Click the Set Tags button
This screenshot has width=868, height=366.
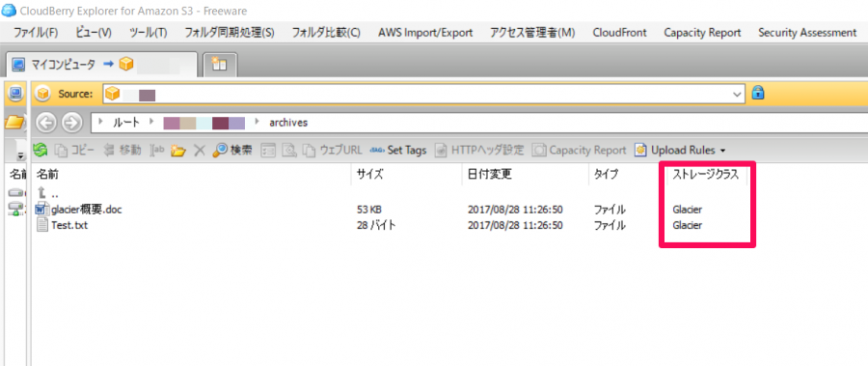[x=398, y=151]
